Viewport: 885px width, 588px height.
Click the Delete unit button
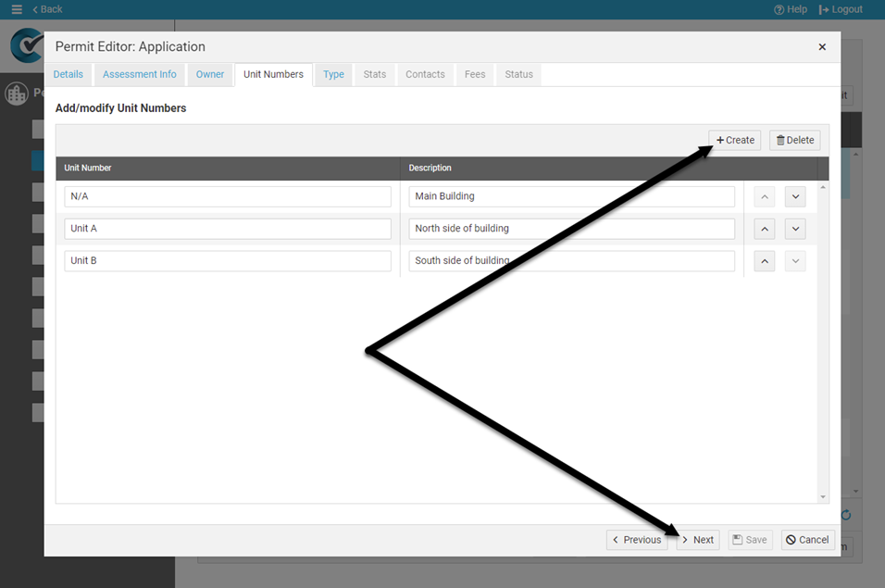point(794,140)
